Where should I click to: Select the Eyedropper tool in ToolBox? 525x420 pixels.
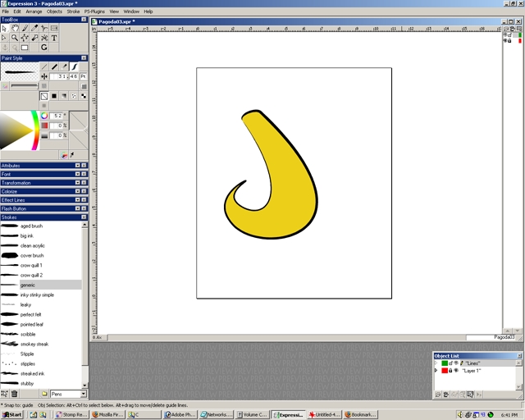pyautogui.click(x=34, y=29)
